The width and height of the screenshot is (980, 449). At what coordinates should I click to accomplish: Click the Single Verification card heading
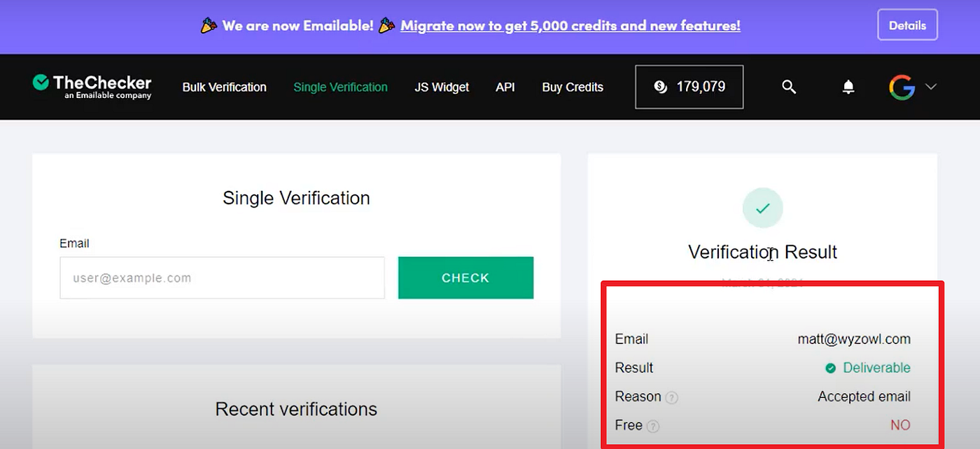click(x=296, y=198)
